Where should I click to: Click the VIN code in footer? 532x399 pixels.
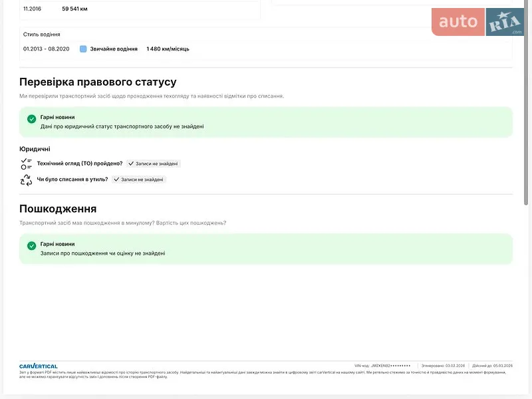click(383, 366)
